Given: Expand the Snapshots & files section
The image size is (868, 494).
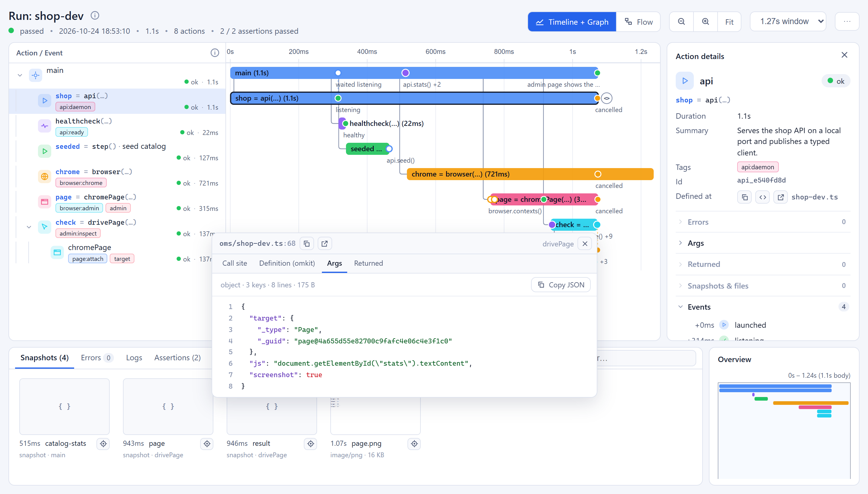Looking at the screenshot, I should [763, 286].
